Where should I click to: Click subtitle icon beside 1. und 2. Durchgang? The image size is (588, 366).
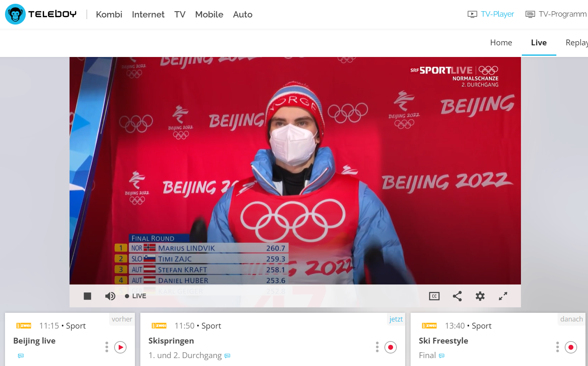point(227,356)
